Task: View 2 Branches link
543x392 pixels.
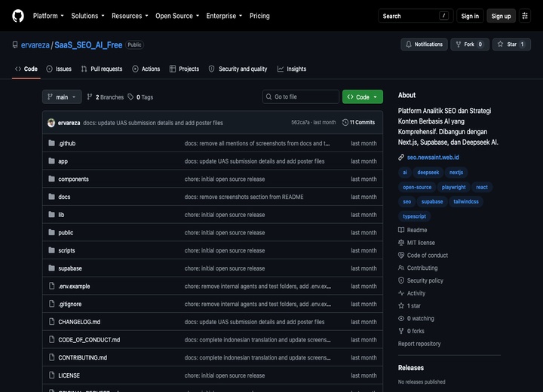Action: click(106, 97)
